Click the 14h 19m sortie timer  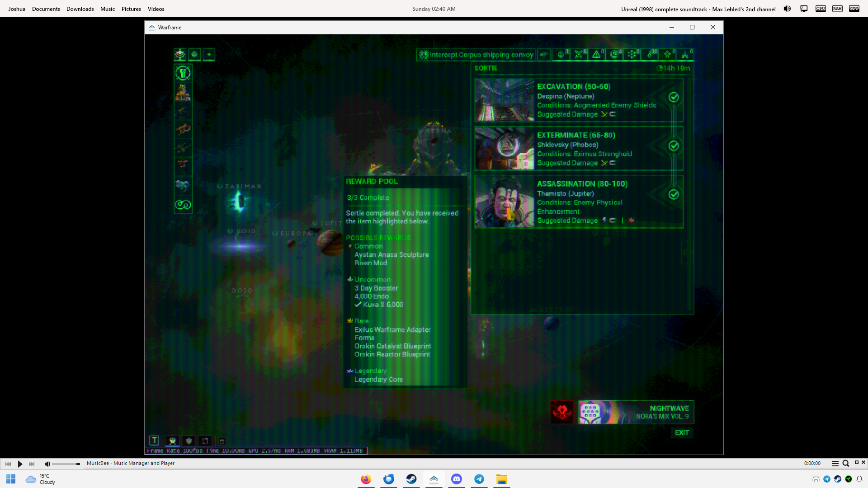[x=674, y=68]
